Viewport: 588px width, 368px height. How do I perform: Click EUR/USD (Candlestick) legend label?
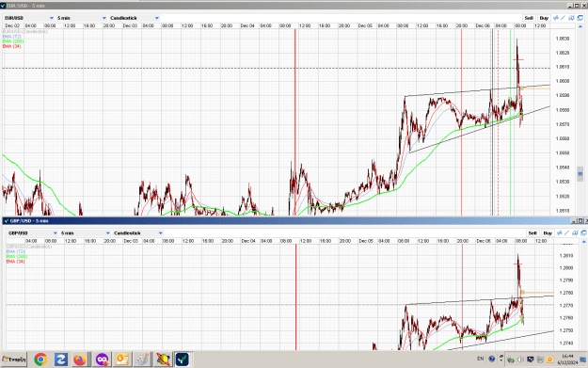tap(25, 32)
